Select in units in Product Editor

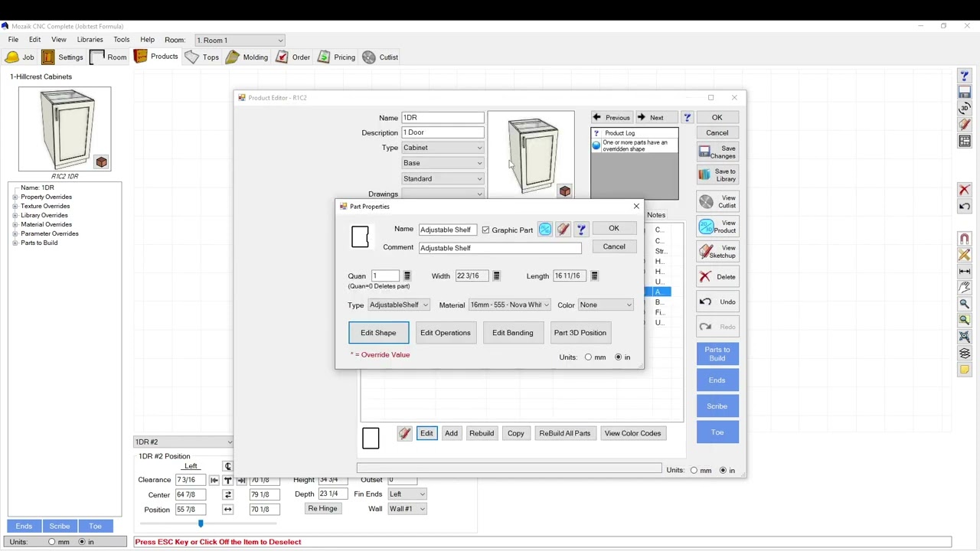(723, 471)
